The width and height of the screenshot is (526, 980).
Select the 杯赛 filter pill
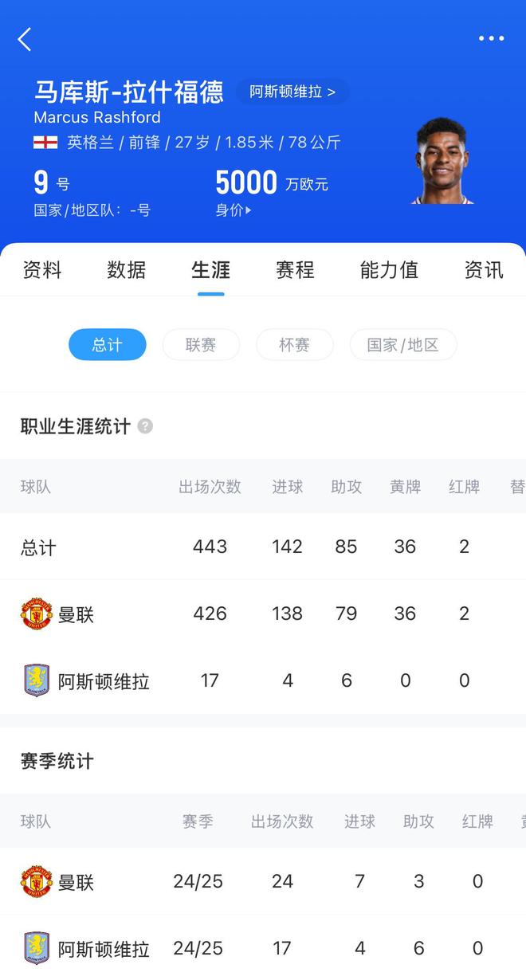pos(294,345)
